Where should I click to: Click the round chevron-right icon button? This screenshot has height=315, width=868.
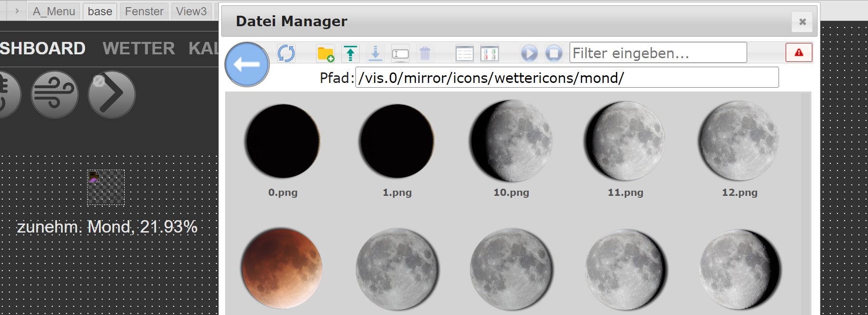112,94
